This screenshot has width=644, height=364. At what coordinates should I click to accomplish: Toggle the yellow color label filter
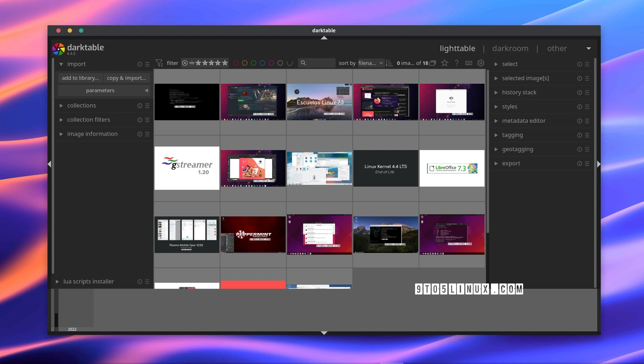(x=245, y=63)
